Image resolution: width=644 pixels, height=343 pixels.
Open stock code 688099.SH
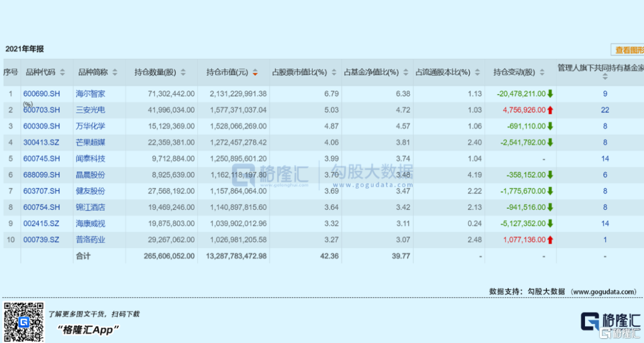(42, 175)
